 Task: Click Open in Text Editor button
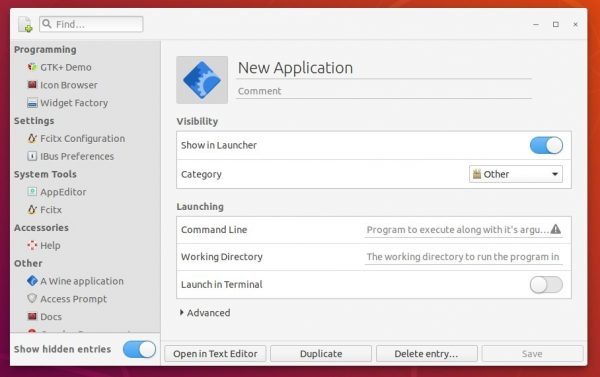(215, 354)
